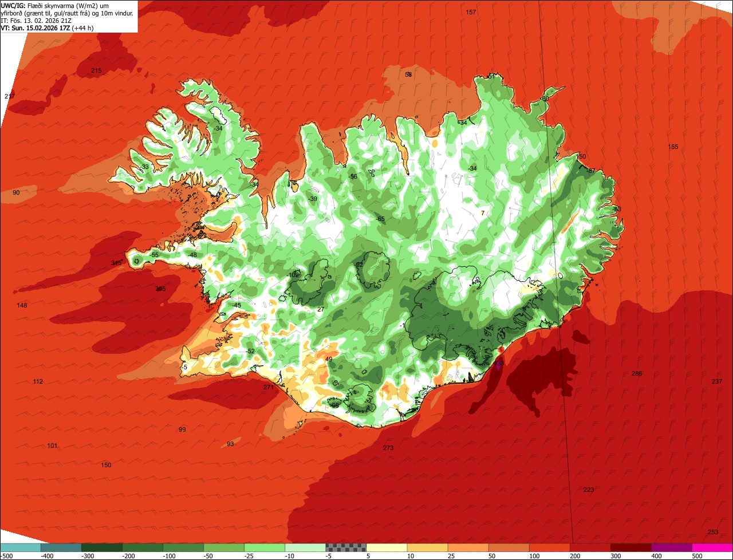Click the map value 273 south of Iceland

388,448
